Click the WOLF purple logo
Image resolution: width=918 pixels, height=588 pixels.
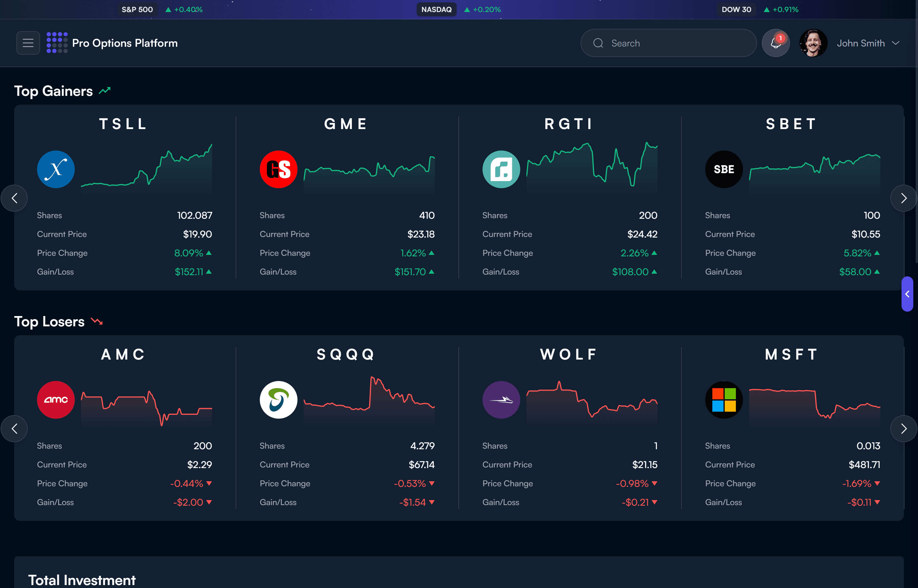pos(501,400)
